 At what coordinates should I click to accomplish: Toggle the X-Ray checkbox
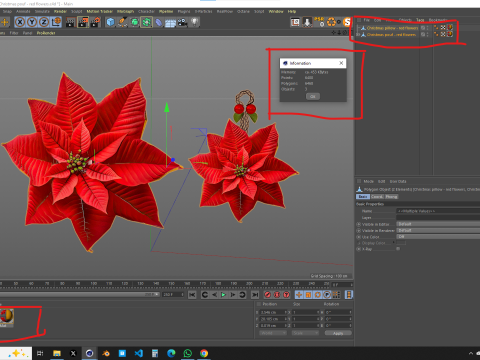coord(398,249)
